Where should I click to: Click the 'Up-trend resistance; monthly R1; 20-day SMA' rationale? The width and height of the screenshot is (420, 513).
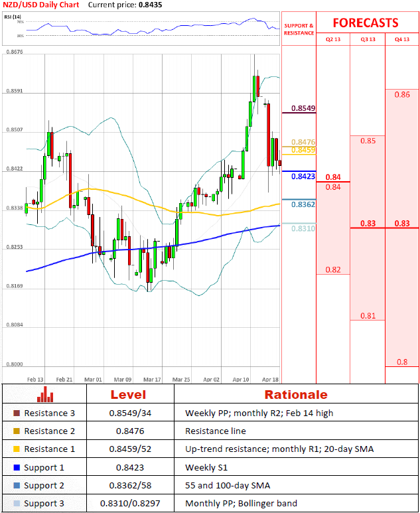[x=279, y=449]
